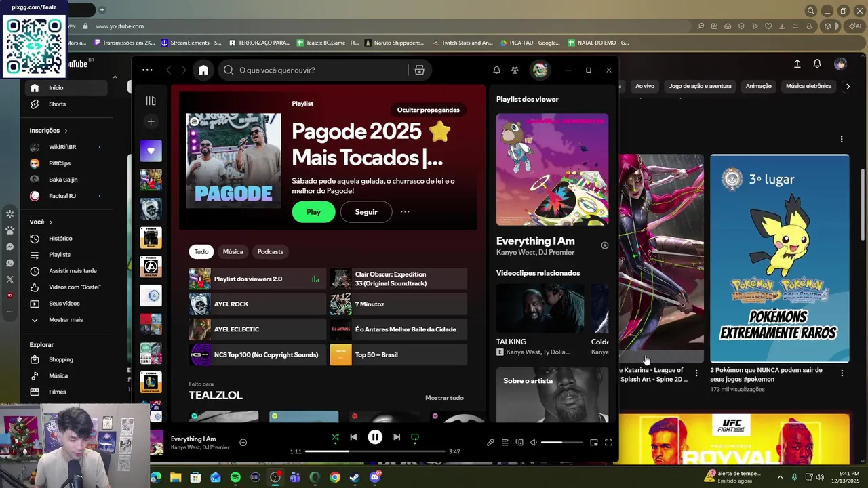The image size is (868, 488).
Task: Select the Animação chip on YouTube
Action: 759,86
